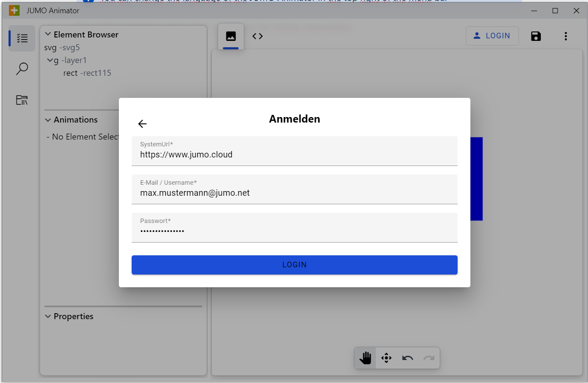Open the three-dot more options menu
The width and height of the screenshot is (588, 383).
coord(565,36)
